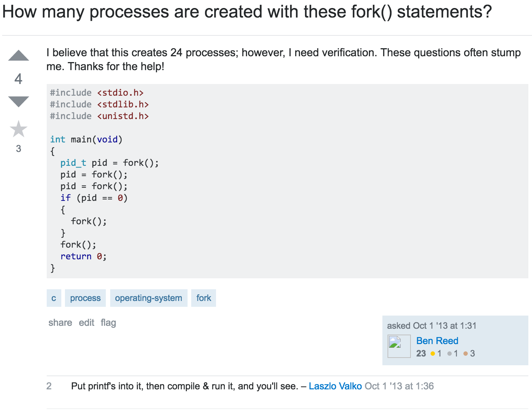Click the 'if (pid == 0)' line
This screenshot has width=532, height=412.
[x=94, y=198]
